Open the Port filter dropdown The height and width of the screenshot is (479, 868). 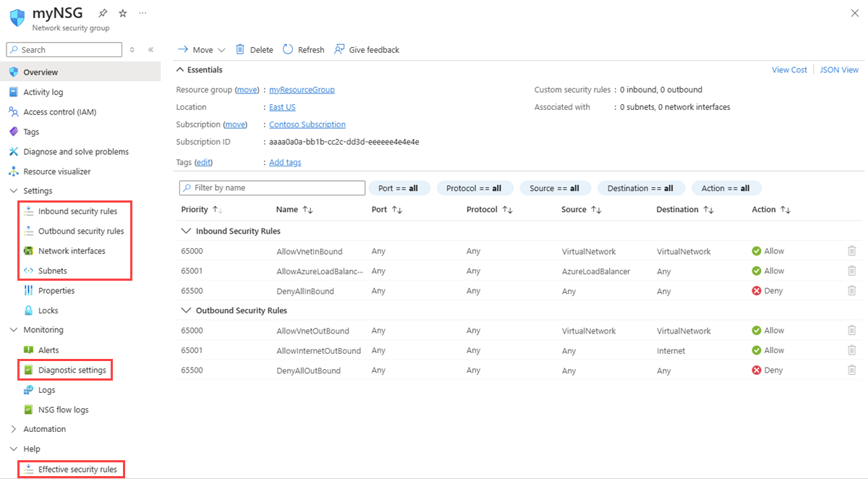click(x=399, y=187)
